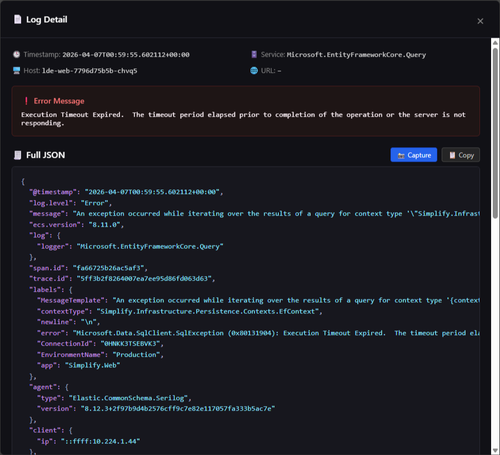Click the purple Service icon
Screen dimensions: 500x455
[254, 54]
